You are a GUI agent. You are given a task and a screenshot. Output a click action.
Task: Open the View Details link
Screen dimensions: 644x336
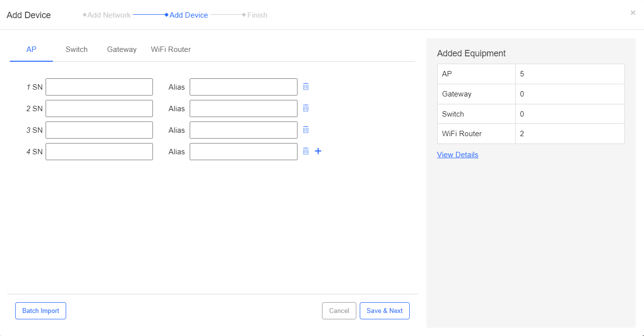pyautogui.click(x=457, y=154)
